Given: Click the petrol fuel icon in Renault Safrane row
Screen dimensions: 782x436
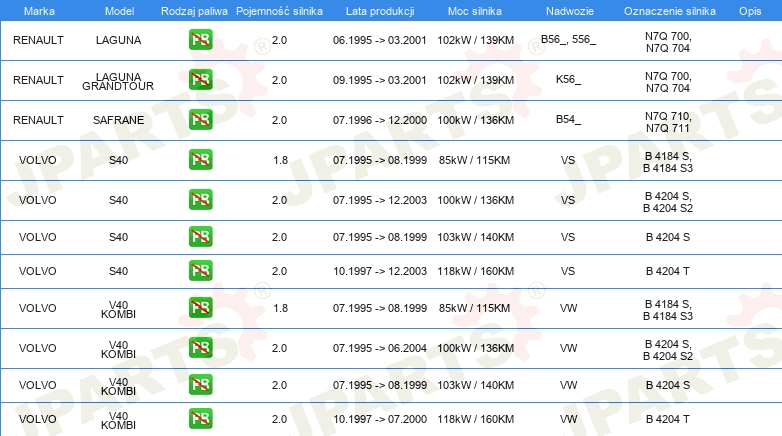Looking at the screenshot, I should pos(200,119).
